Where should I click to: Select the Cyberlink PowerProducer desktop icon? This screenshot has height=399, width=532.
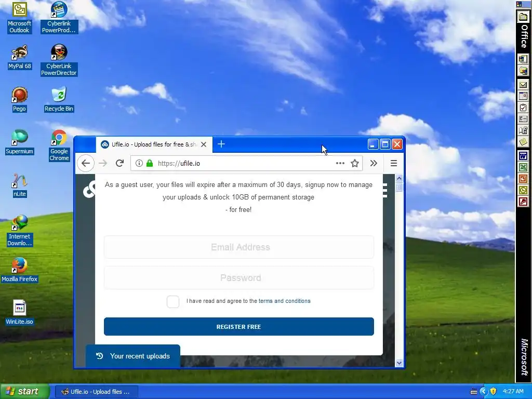click(59, 18)
